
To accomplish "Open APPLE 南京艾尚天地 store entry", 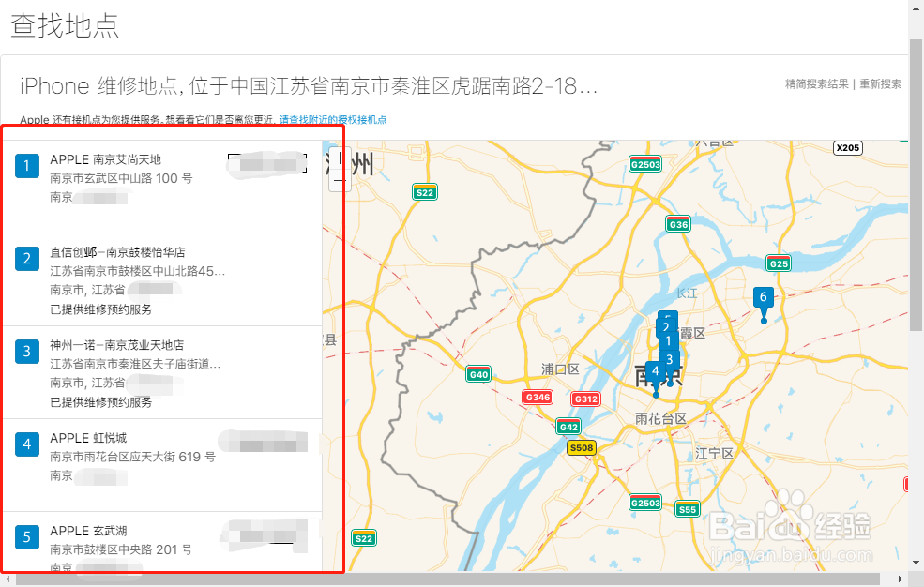I will point(162,186).
